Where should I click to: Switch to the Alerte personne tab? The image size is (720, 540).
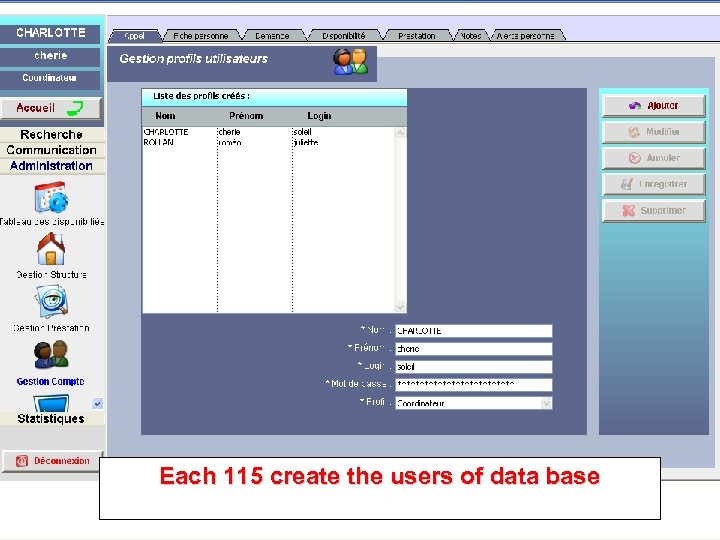[x=526, y=36]
